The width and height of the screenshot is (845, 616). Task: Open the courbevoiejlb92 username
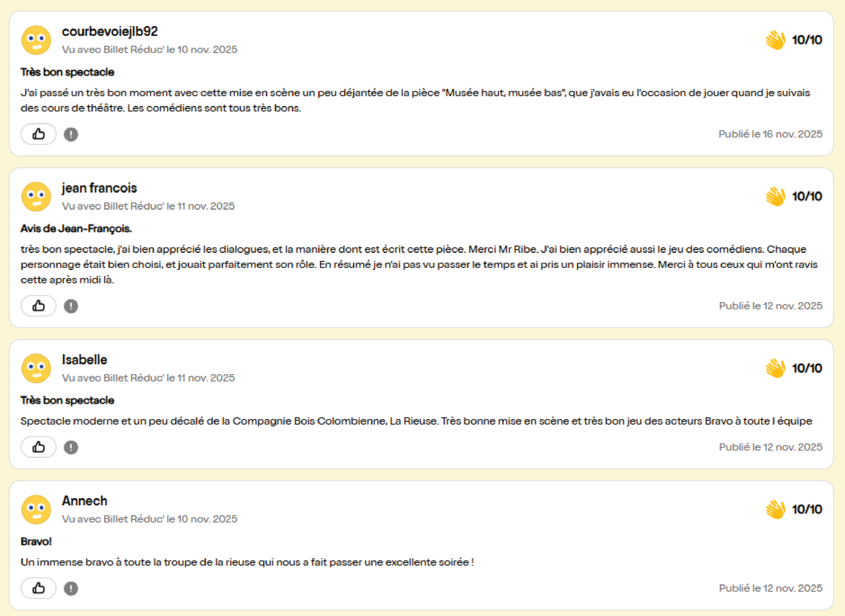pyautogui.click(x=110, y=31)
